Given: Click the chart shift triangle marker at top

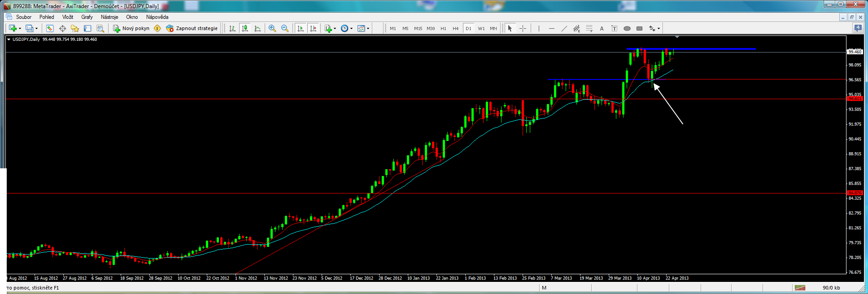Looking at the screenshot, I should point(677,37).
